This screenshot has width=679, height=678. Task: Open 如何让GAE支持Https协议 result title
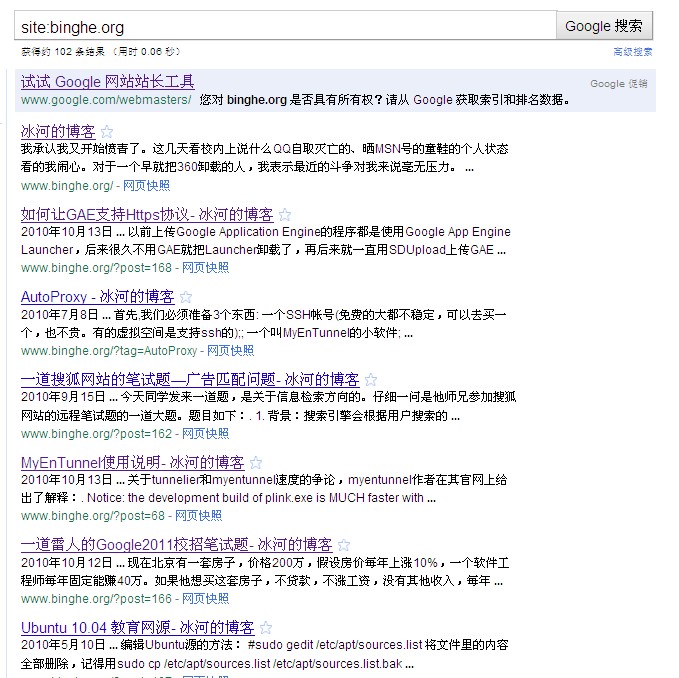147,214
